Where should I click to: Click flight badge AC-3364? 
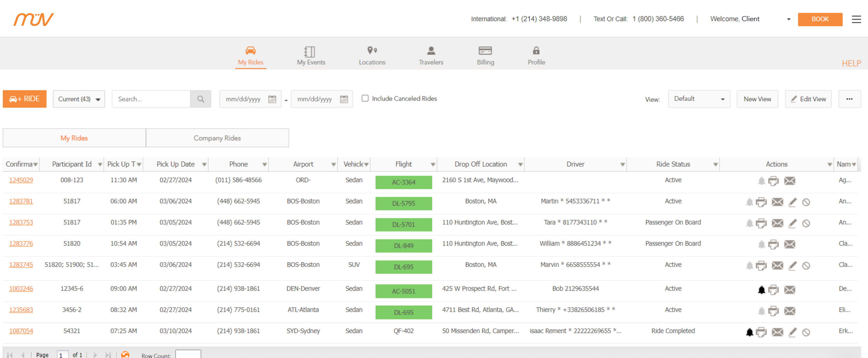pos(404,182)
